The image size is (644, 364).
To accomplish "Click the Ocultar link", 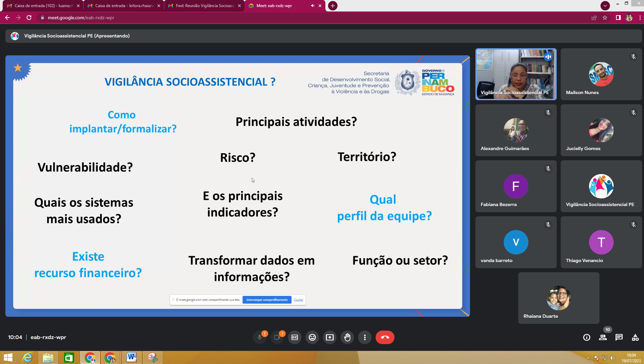I will pyautogui.click(x=298, y=300).
